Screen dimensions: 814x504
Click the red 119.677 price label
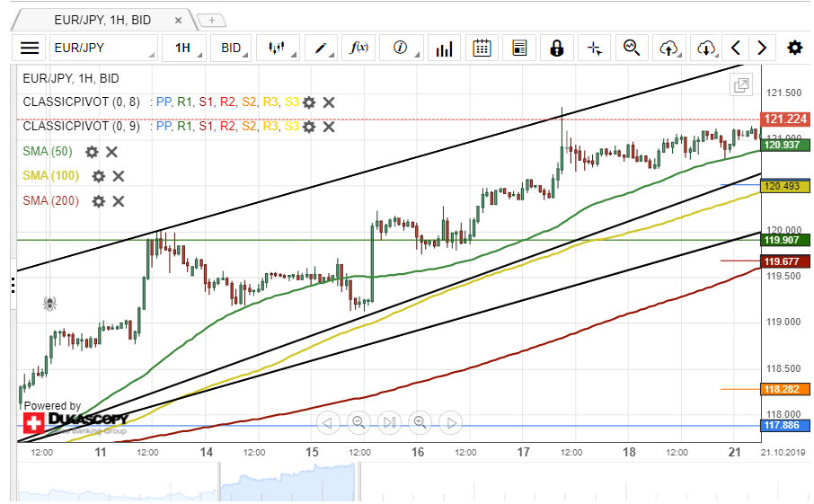pyautogui.click(x=785, y=261)
